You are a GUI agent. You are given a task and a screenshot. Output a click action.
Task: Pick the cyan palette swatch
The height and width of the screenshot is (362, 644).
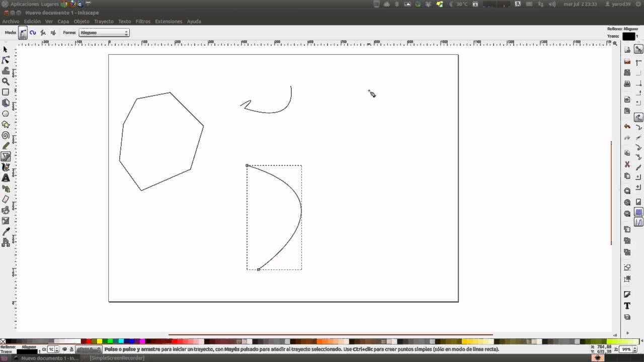[x=121, y=341]
